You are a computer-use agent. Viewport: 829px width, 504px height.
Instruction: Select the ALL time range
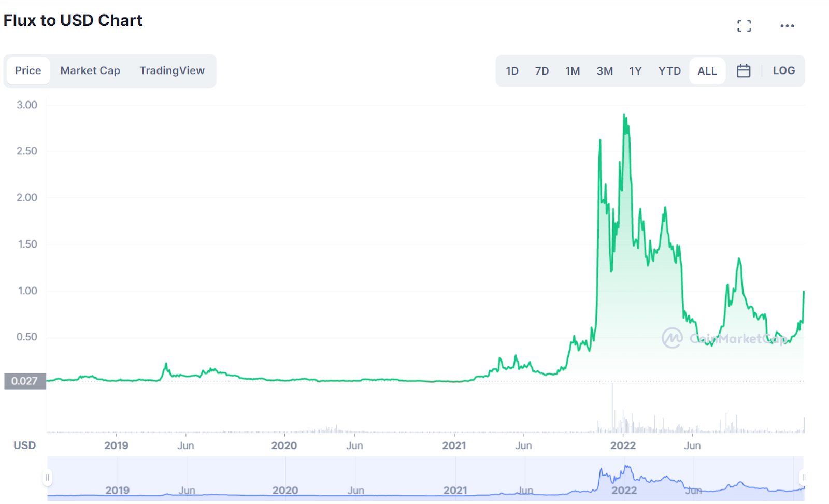707,71
